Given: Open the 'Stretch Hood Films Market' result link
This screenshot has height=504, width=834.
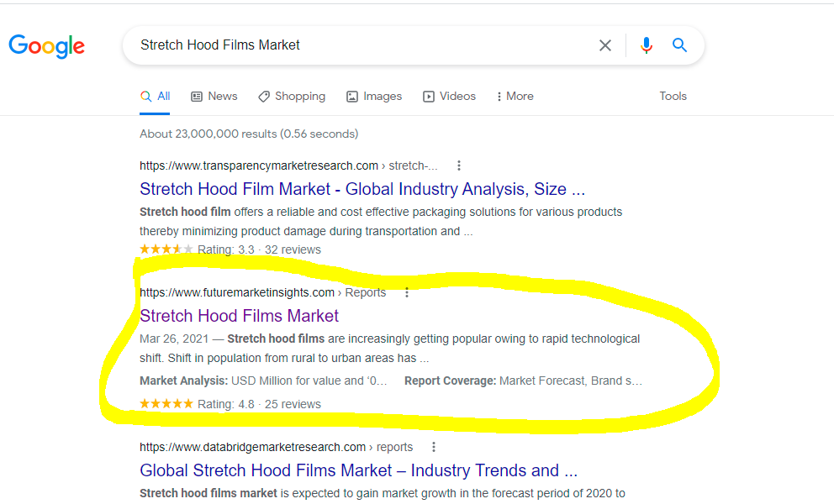Looking at the screenshot, I should click(x=240, y=316).
